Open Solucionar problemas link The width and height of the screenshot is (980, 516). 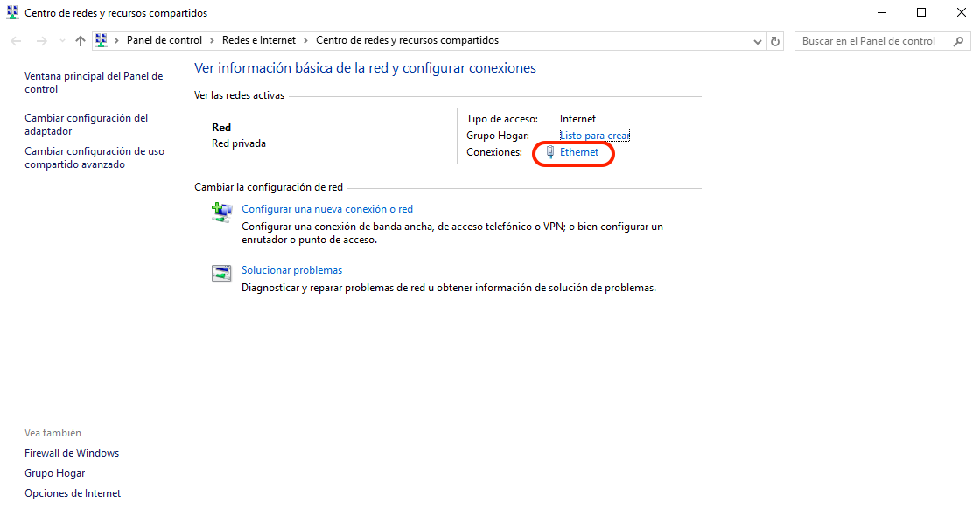[292, 270]
